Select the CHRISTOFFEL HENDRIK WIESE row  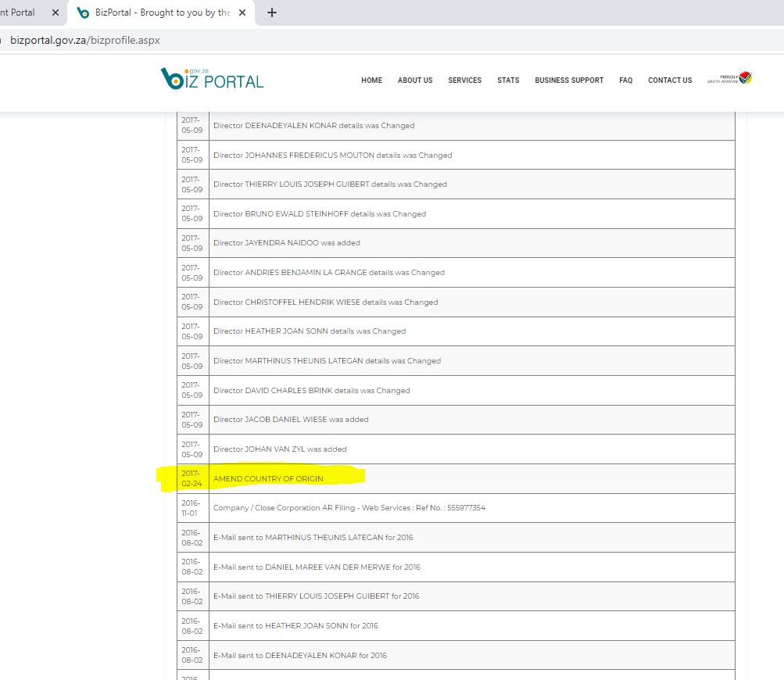(456, 302)
